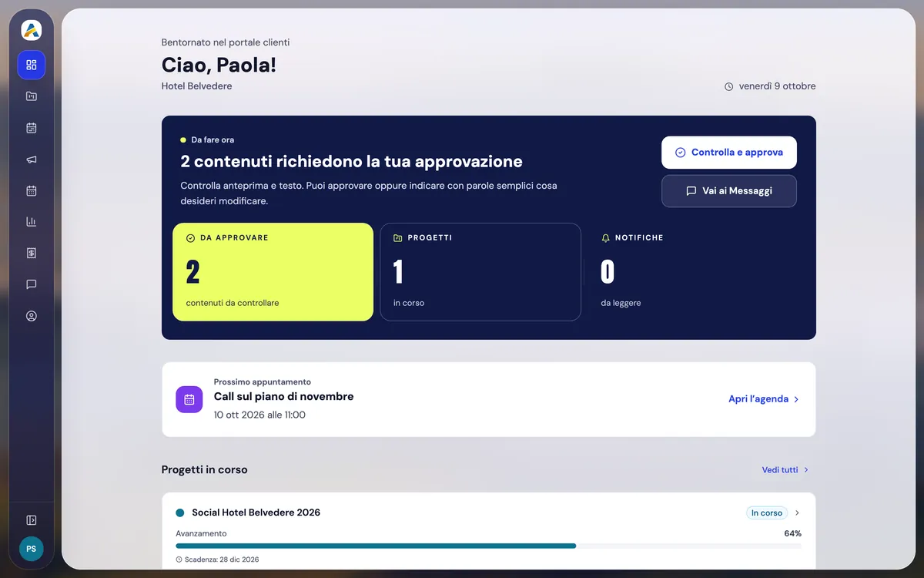Click the project Avanzamento progress bar

[x=488, y=546]
